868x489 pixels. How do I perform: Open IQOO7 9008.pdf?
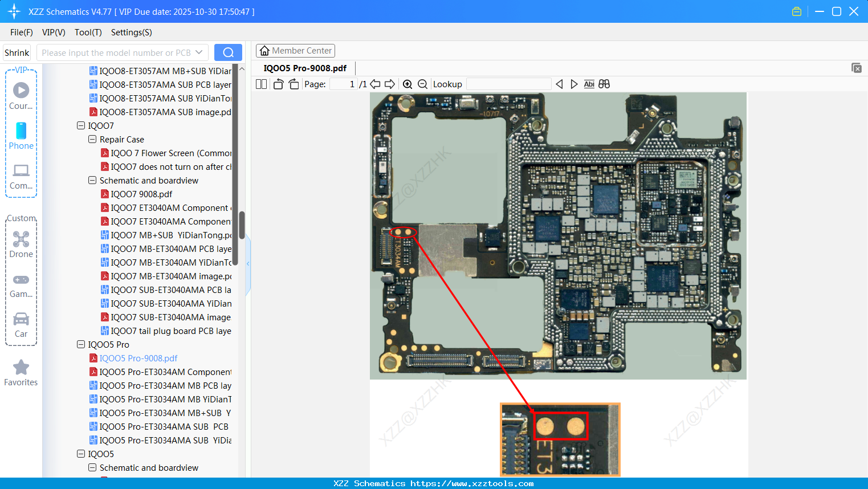pyautogui.click(x=136, y=194)
